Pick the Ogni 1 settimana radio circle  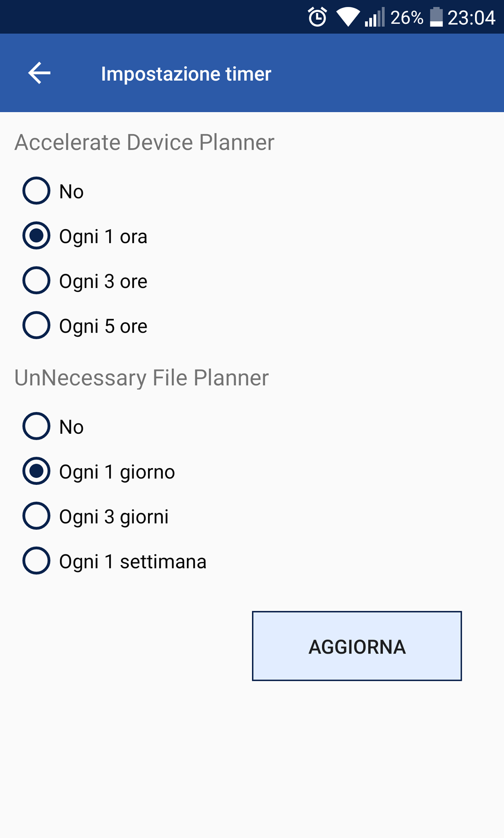coord(36,561)
